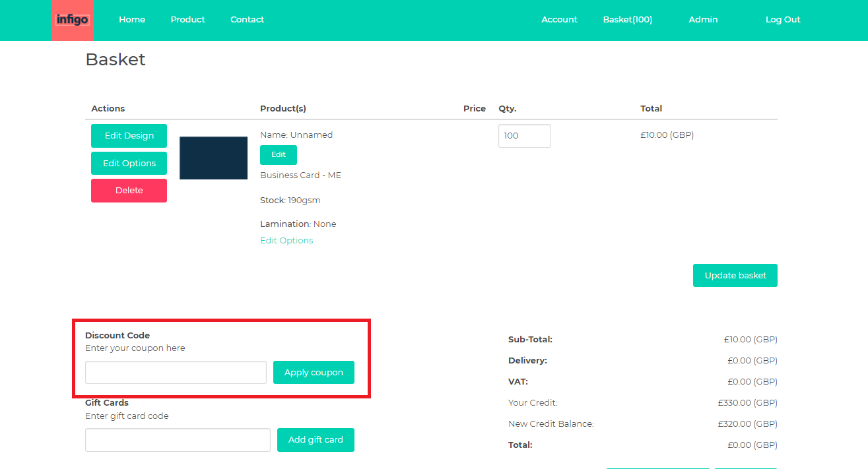Go to the Admin section
868x469 pixels.
pos(703,20)
